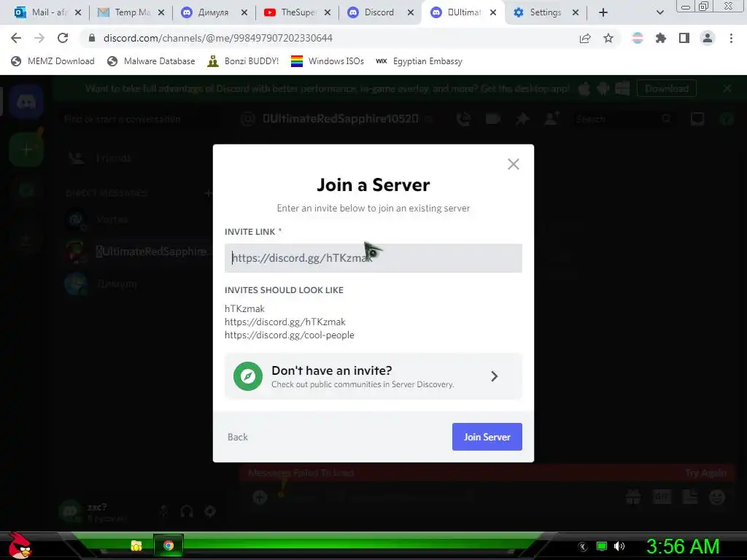Close the Temp Mail tab
The width and height of the screenshot is (747, 560).
click(161, 12)
